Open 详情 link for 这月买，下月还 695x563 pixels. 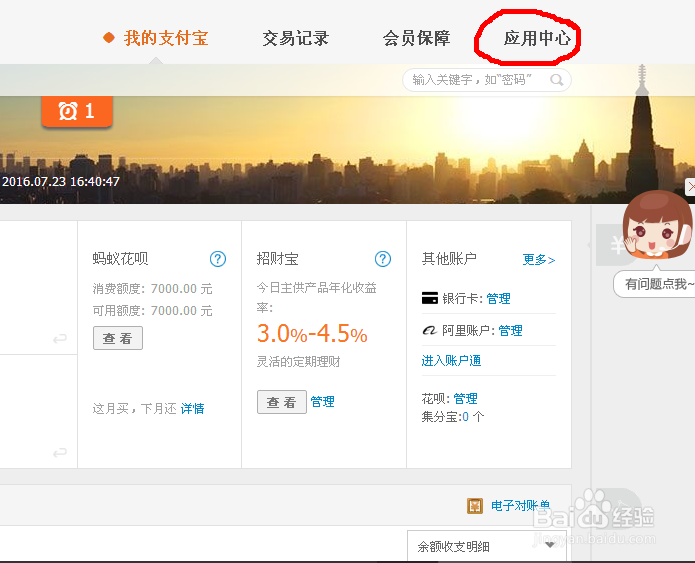[192, 408]
